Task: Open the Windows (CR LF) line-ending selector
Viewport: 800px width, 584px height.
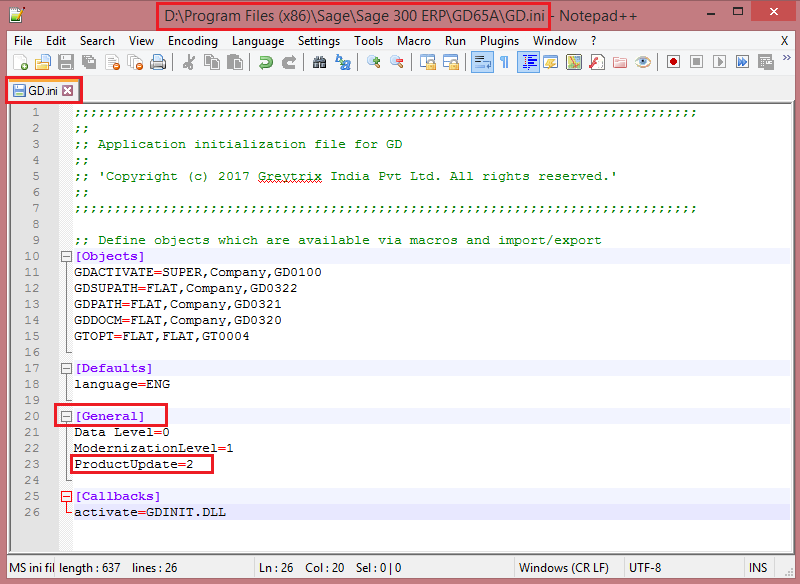Action: coord(564,568)
